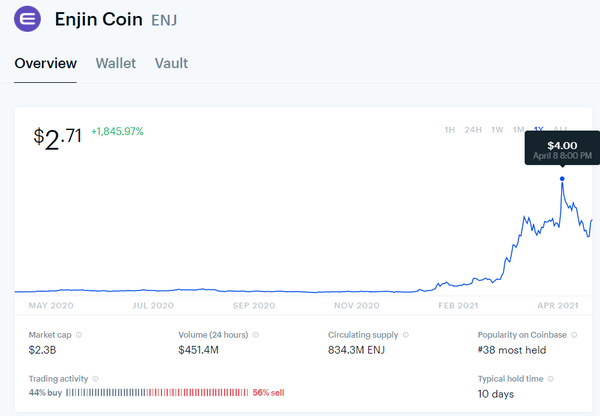Viewport: 600px width, 416px height.
Task: Open the Market cap info icon
Action: pyautogui.click(x=79, y=335)
